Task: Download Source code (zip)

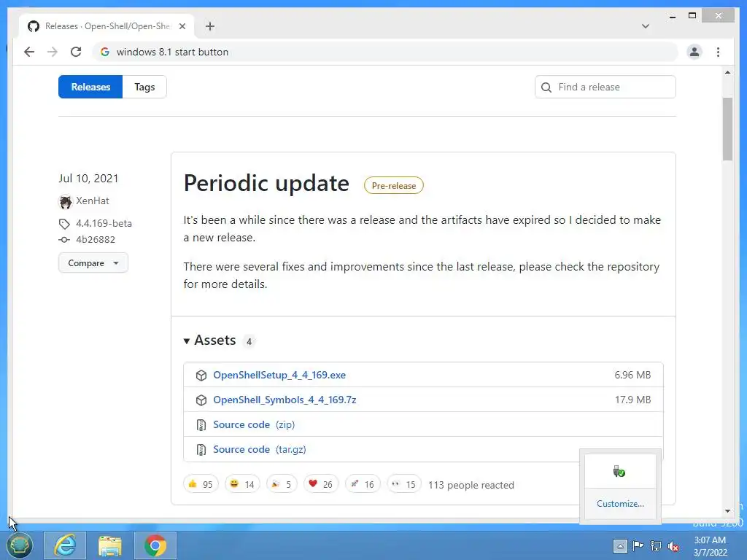Action: tap(253, 424)
